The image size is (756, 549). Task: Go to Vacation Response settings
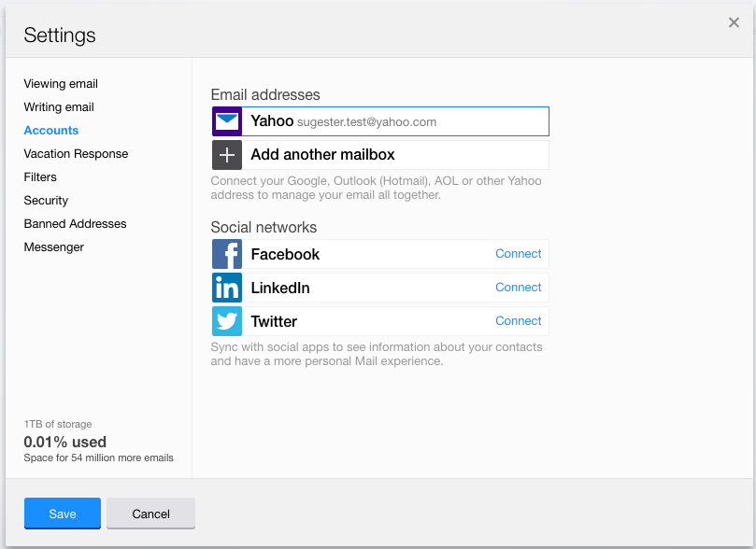(x=76, y=154)
